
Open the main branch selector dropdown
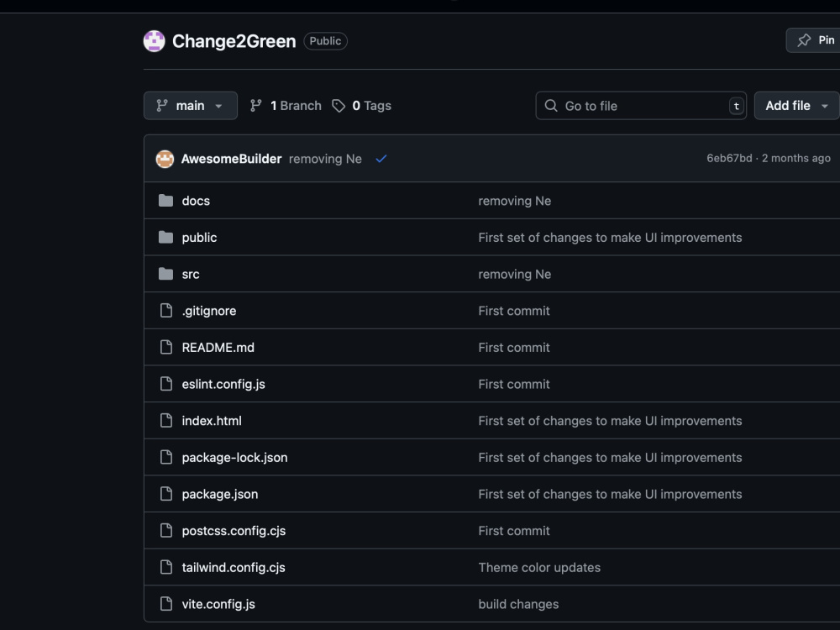tap(190, 106)
